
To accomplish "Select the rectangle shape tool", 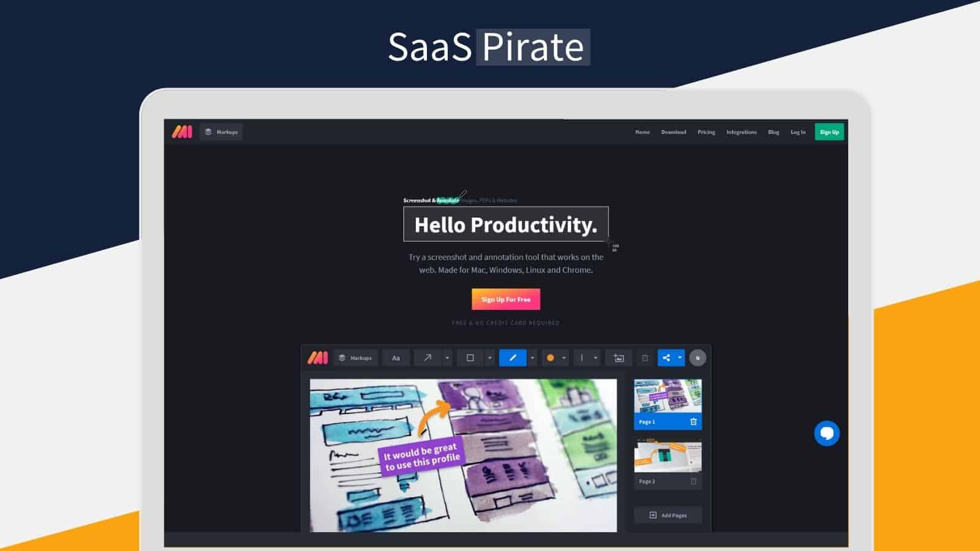I will [470, 358].
